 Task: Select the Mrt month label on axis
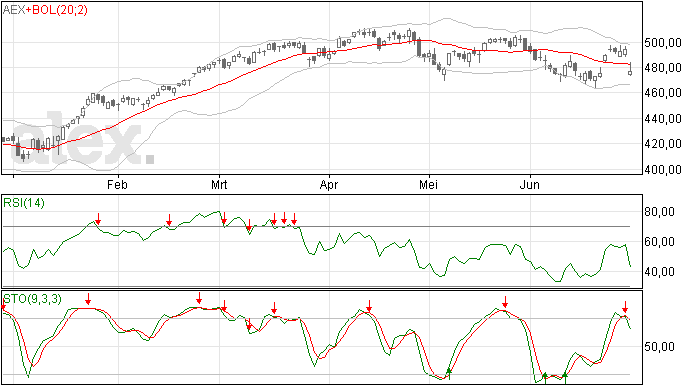[x=219, y=184]
